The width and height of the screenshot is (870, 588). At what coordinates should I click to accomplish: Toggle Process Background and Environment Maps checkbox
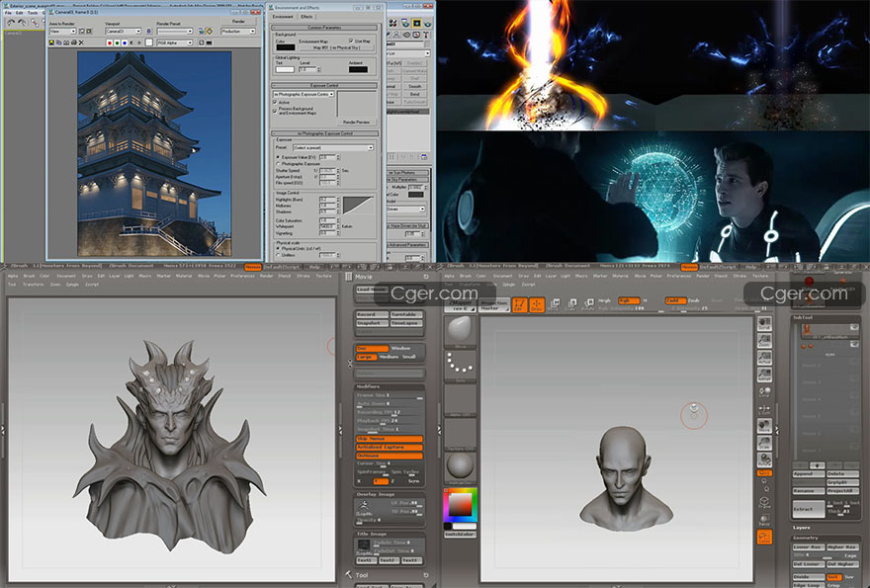point(275,111)
